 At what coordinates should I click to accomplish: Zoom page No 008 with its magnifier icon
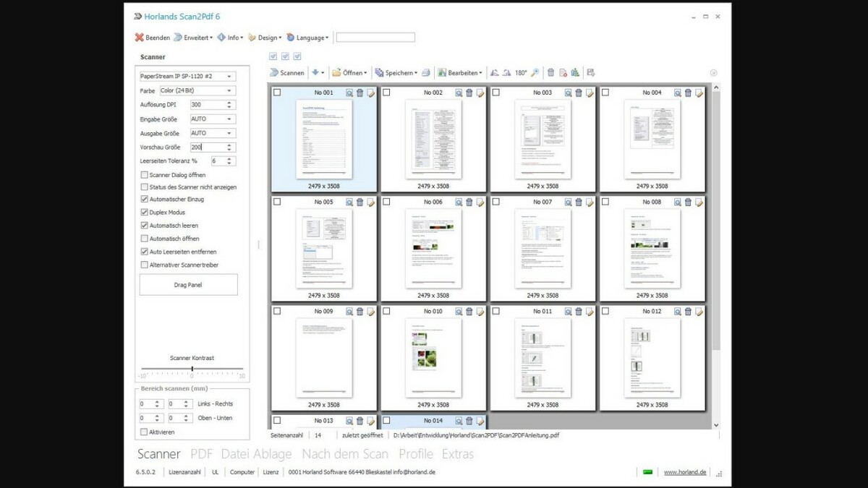point(678,202)
